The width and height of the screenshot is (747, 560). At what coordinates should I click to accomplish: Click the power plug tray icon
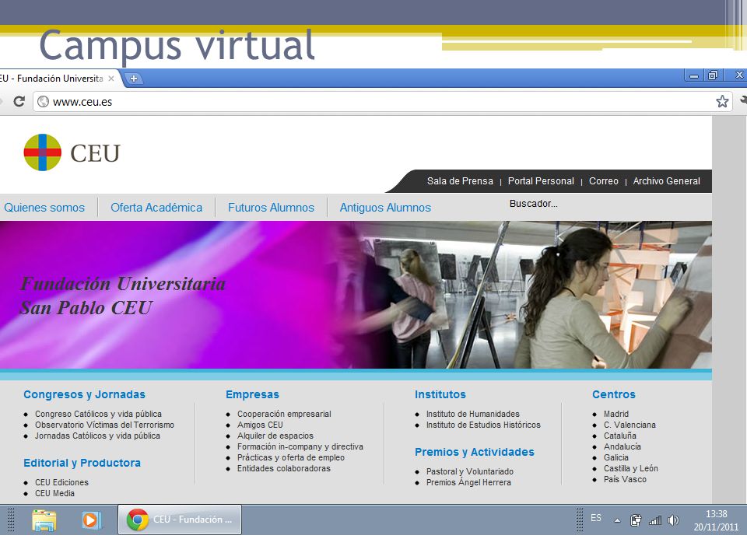pyautogui.click(x=636, y=520)
